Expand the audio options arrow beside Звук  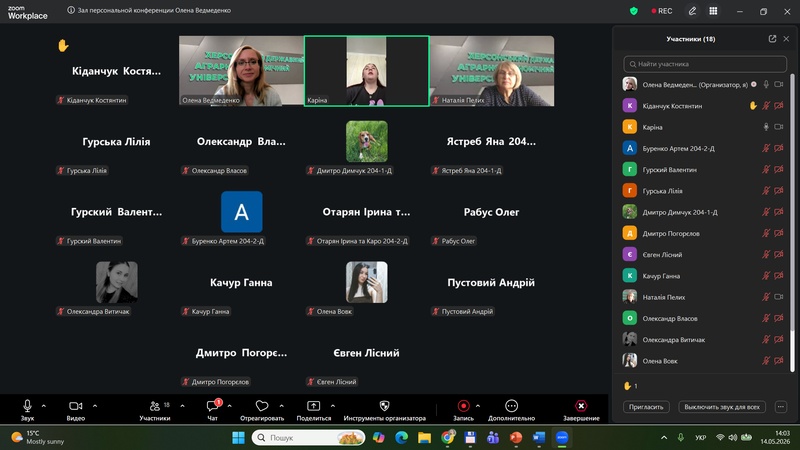coord(43,406)
